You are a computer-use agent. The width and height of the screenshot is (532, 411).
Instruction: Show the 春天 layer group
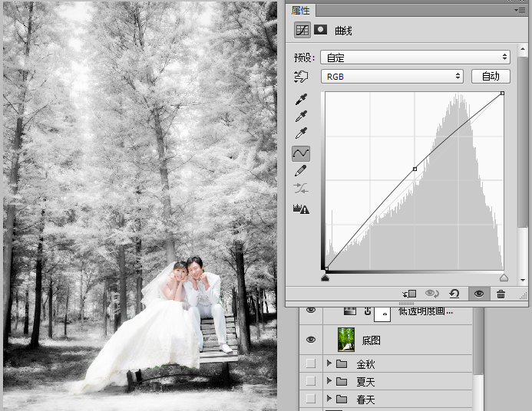click(x=311, y=399)
